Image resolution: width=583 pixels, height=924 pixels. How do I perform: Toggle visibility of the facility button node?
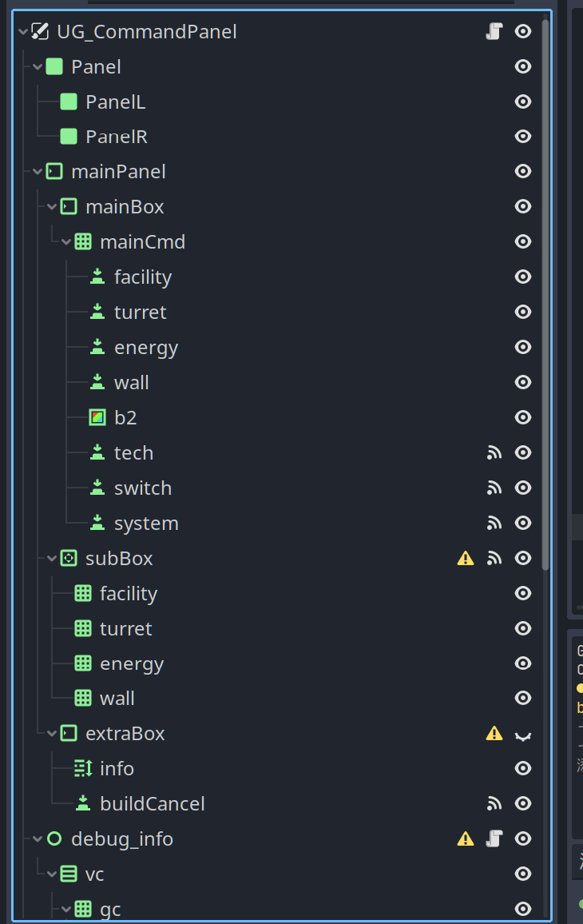[523, 277]
